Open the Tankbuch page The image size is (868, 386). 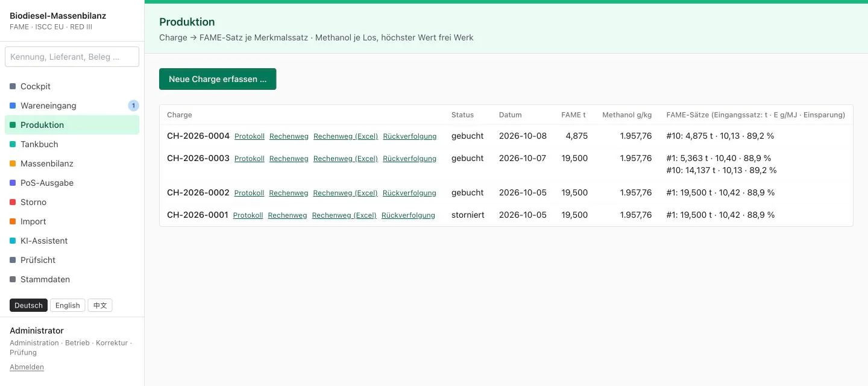coord(72,144)
